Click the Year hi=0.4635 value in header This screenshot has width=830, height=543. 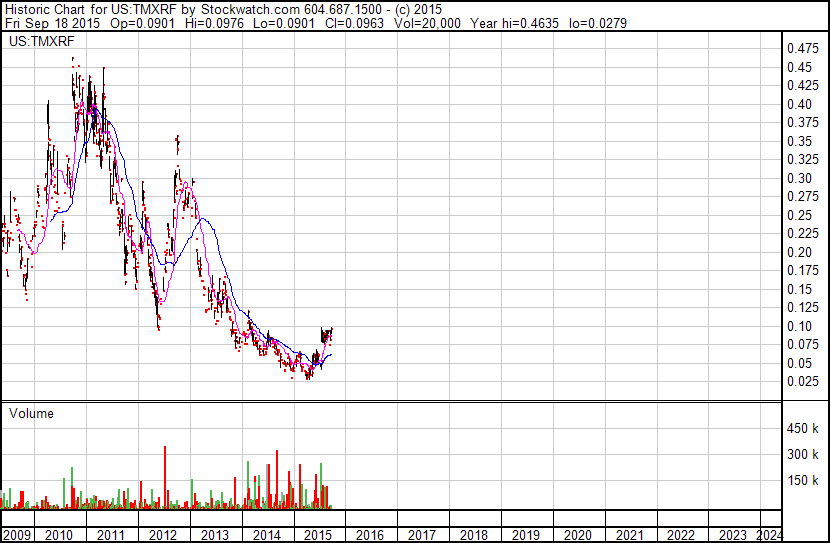click(x=515, y=23)
